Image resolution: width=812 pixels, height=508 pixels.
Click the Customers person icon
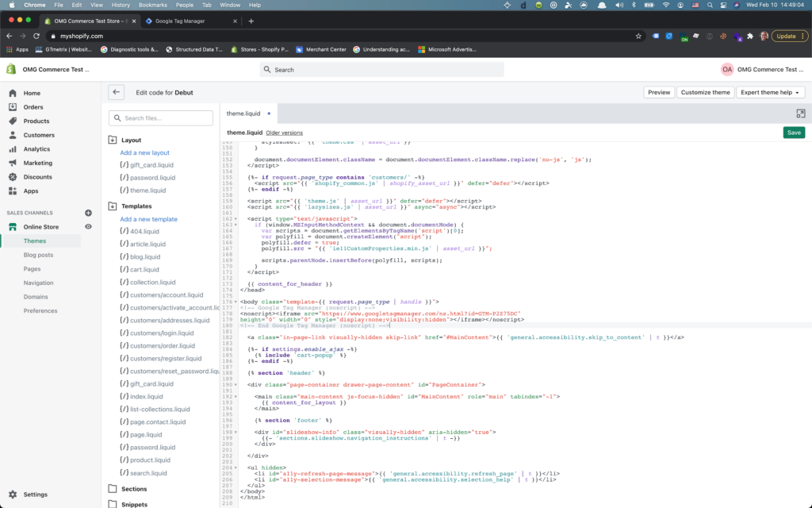[x=13, y=135]
